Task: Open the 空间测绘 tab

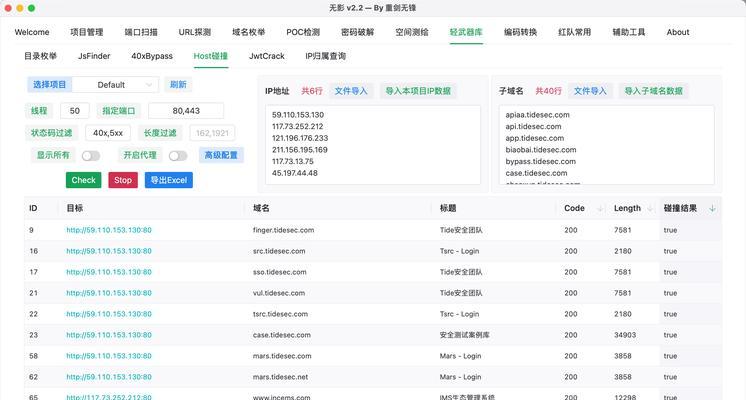Action: tap(412, 32)
